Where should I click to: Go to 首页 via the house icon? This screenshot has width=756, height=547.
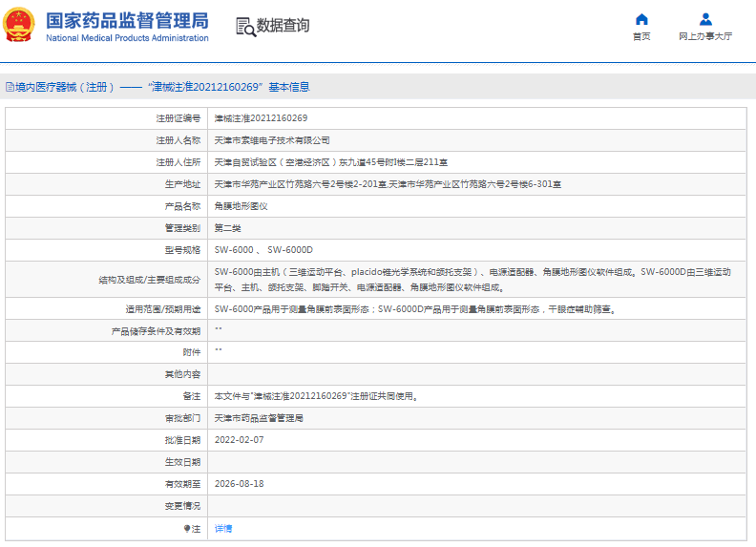(641, 19)
